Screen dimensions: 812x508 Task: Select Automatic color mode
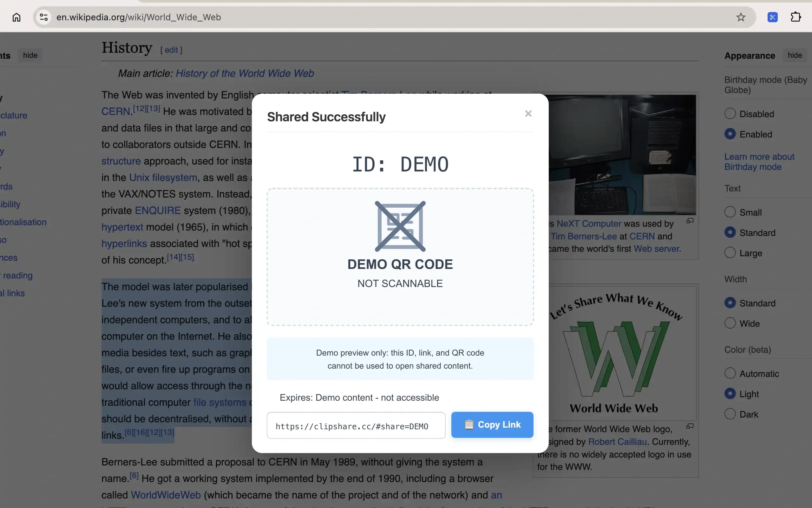[x=730, y=373]
